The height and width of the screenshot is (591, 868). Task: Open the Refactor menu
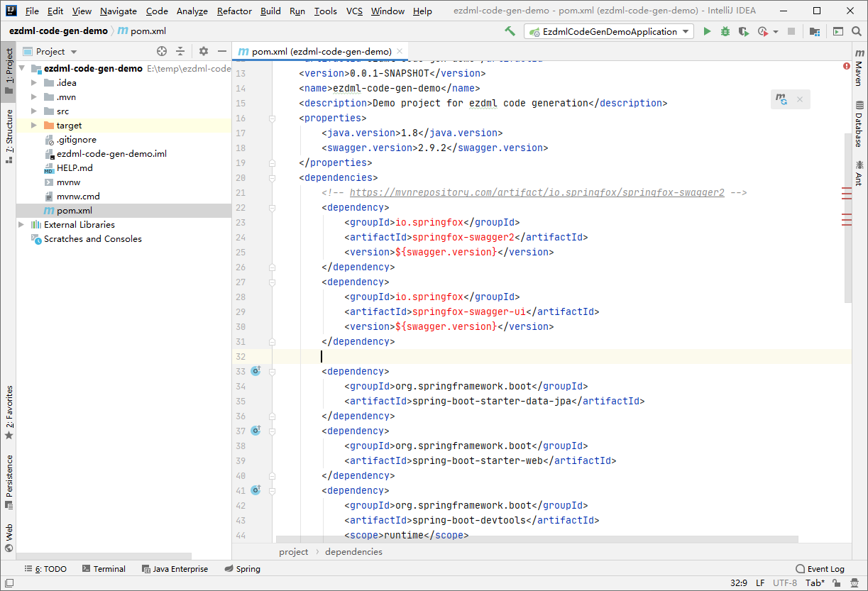point(234,11)
